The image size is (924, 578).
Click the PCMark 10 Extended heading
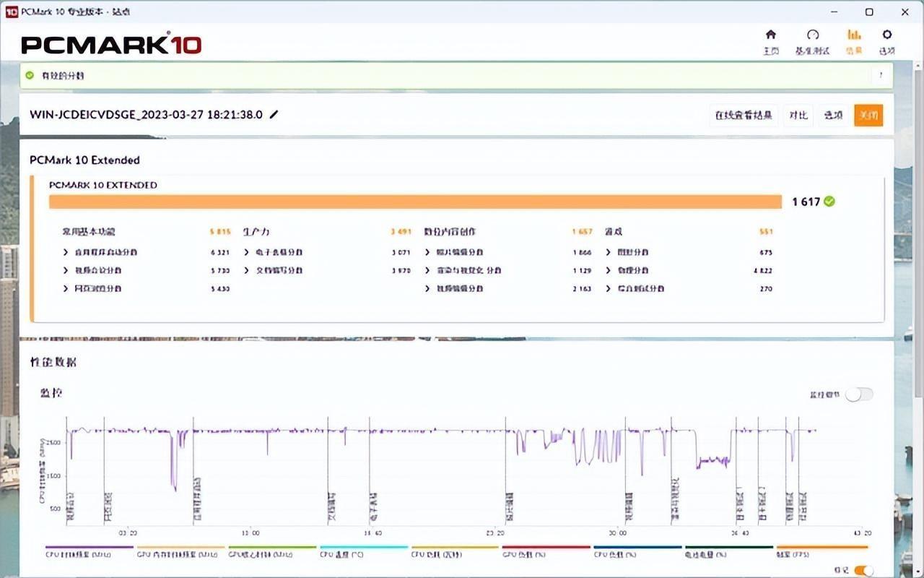[84, 160]
